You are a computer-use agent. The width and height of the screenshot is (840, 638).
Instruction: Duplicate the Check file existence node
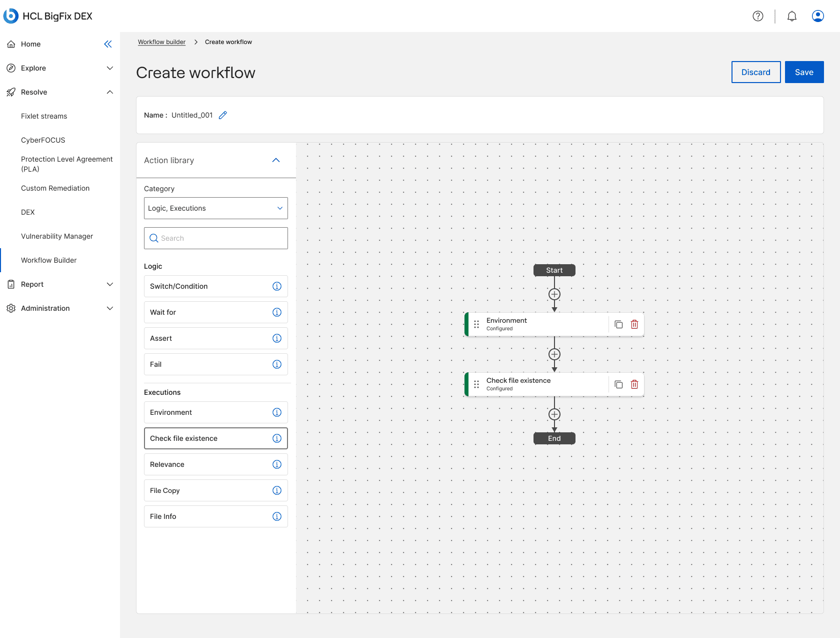618,384
